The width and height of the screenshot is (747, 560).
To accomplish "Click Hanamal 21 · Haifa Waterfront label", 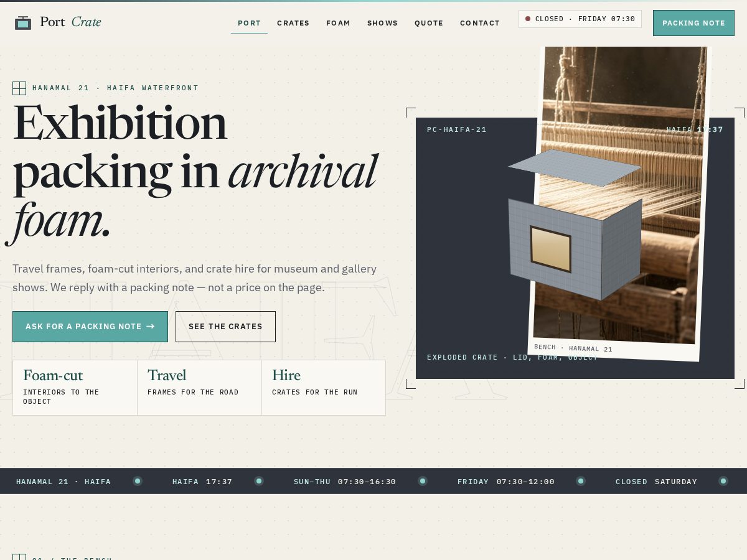I will coord(116,88).
